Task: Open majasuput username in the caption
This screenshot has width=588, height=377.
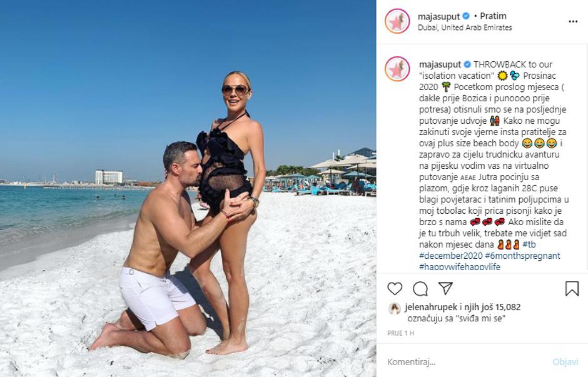Action: (x=440, y=64)
